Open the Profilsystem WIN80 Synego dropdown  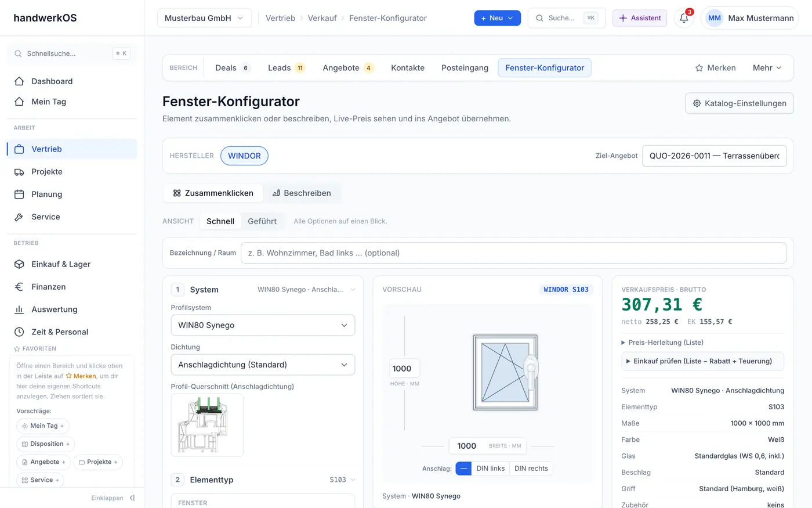[263, 325]
